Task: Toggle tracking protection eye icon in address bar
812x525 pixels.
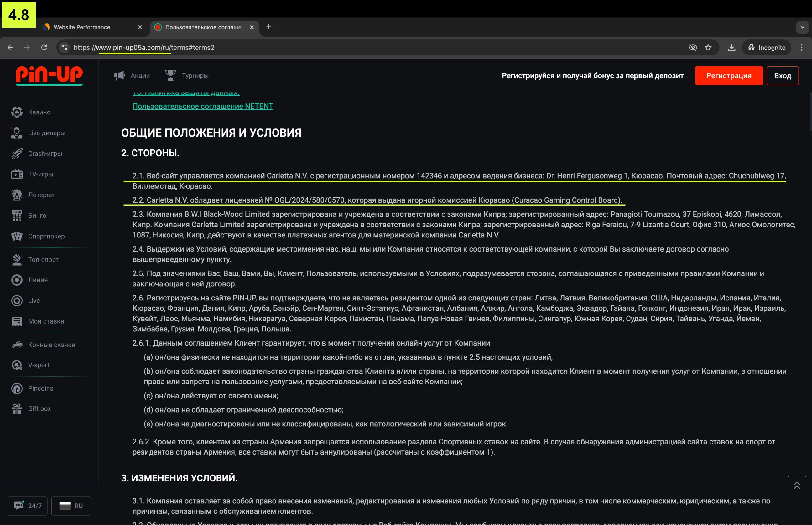Action: tap(693, 47)
